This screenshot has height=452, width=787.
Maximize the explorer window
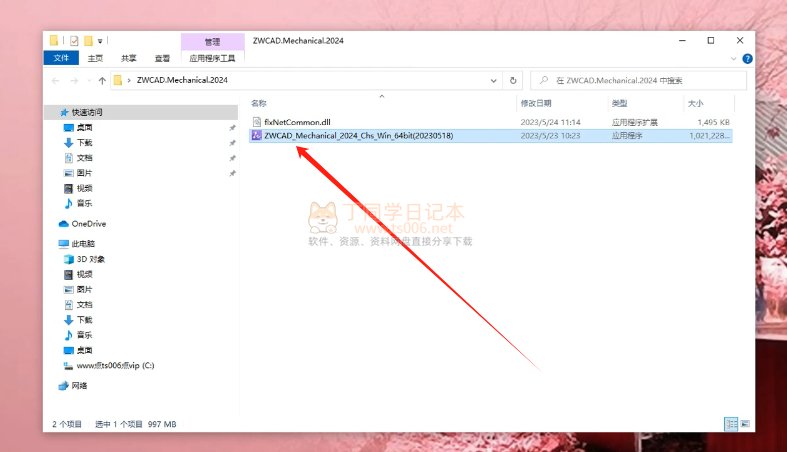tap(711, 41)
